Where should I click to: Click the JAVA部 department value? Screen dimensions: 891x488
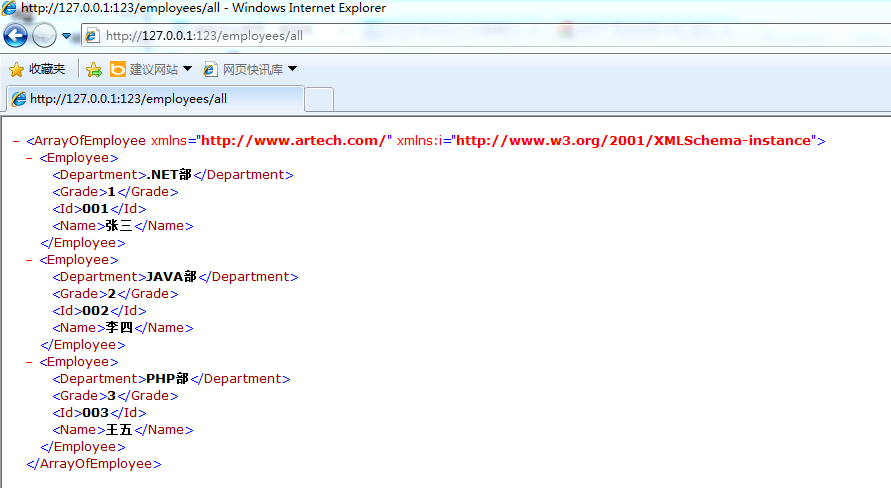pos(171,277)
